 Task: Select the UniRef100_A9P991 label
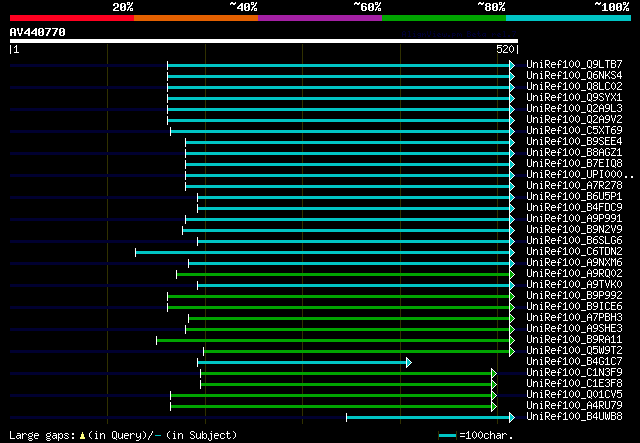click(574, 219)
